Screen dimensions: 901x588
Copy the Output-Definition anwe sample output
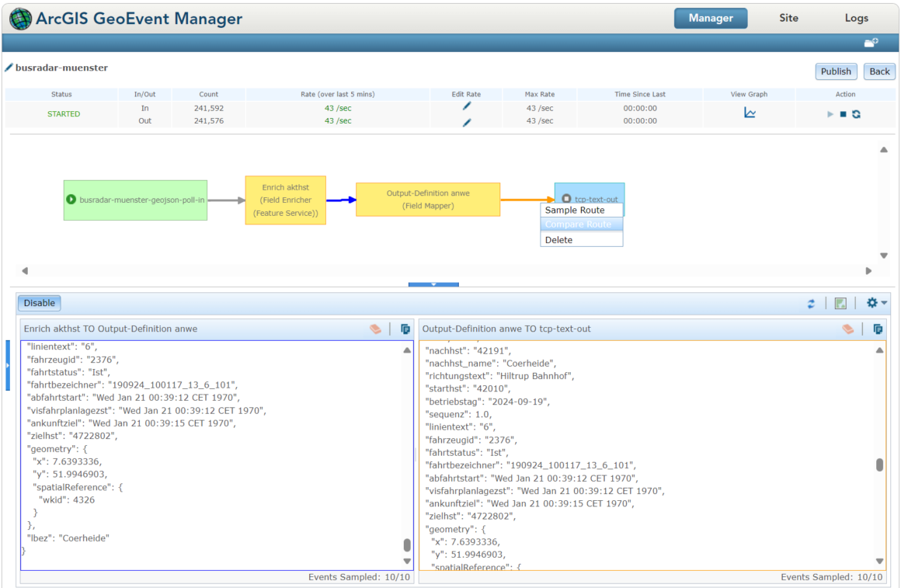(x=878, y=329)
